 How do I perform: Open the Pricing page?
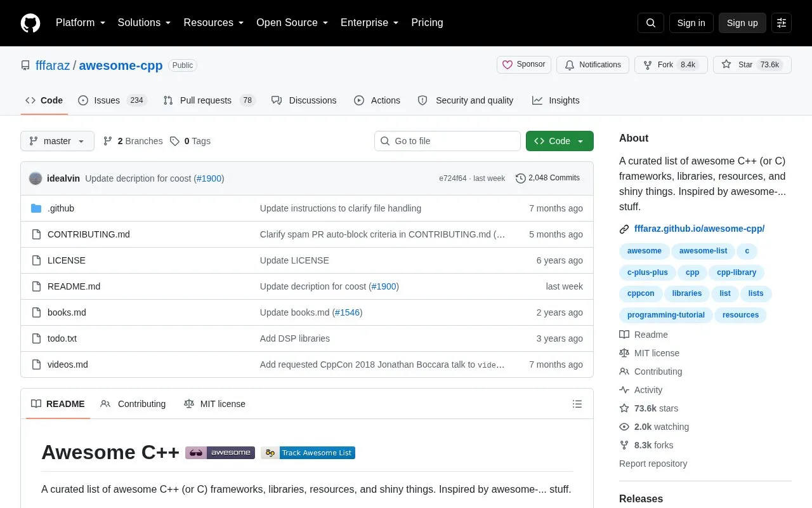click(427, 23)
